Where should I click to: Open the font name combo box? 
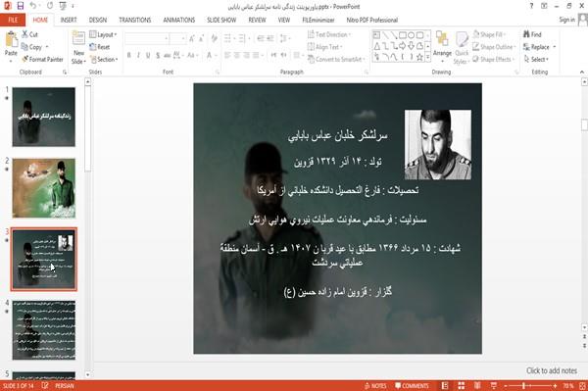(x=147, y=38)
